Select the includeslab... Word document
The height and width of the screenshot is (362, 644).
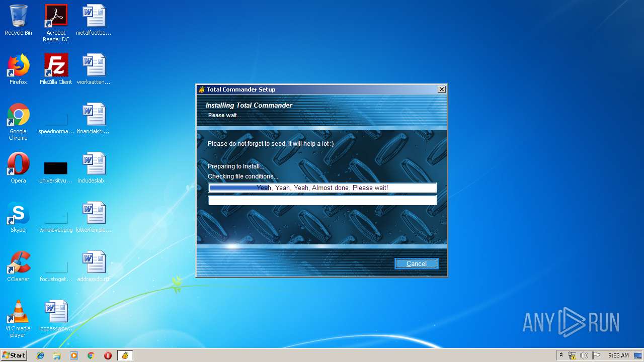tap(94, 168)
